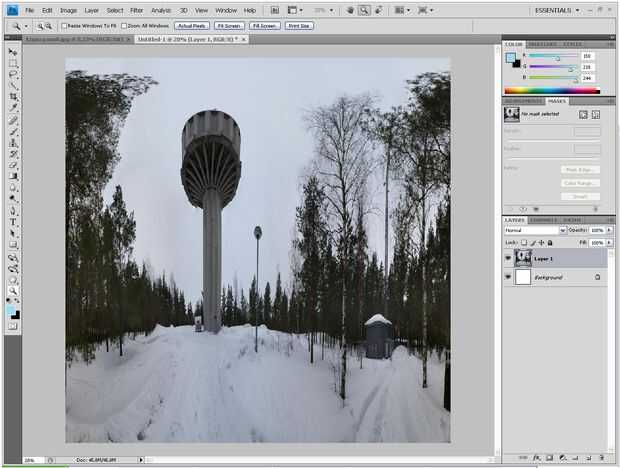Add a pixel mask in Masks panel
This screenshot has width=620, height=468.
pos(583,115)
